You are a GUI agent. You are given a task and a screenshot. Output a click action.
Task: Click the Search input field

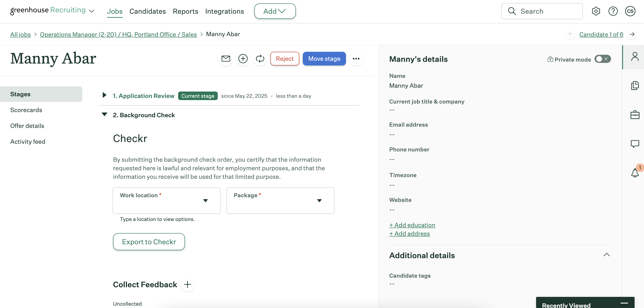[x=542, y=11]
